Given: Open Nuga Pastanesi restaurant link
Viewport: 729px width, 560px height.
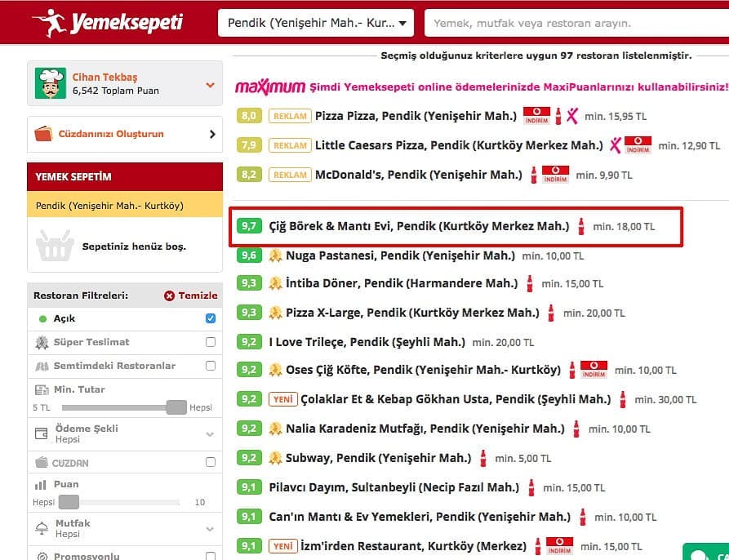Looking at the screenshot, I should pyautogui.click(x=400, y=256).
